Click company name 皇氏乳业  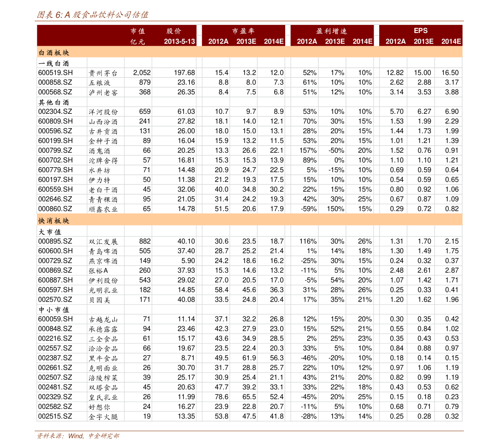pos(103,397)
